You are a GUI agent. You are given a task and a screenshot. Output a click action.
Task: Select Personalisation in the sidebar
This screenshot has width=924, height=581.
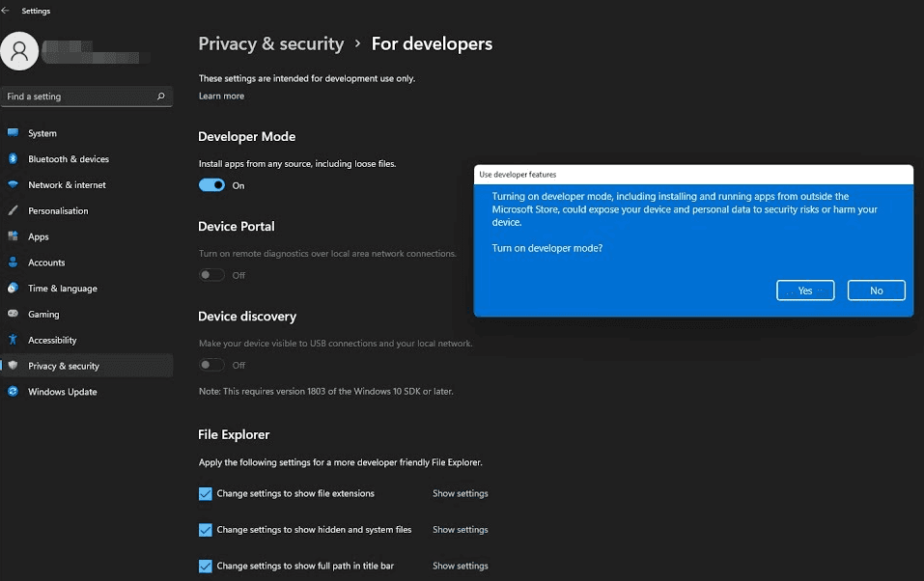[87, 211]
